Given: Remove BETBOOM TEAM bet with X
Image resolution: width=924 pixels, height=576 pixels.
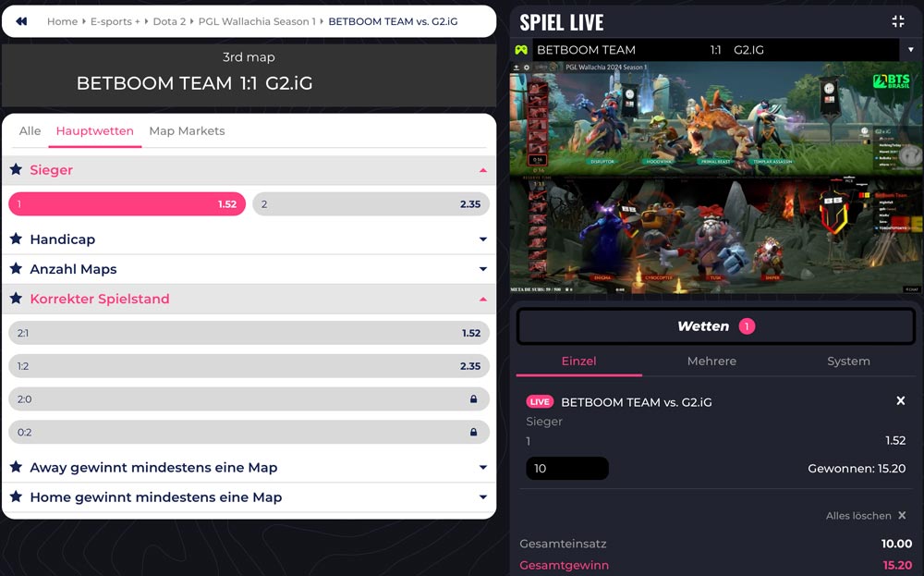Looking at the screenshot, I should (x=900, y=401).
